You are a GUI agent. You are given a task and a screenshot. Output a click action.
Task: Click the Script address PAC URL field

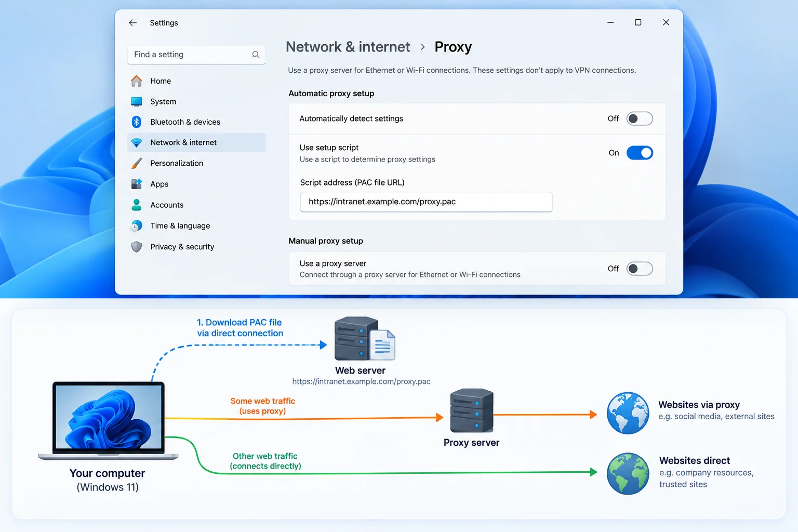click(426, 202)
